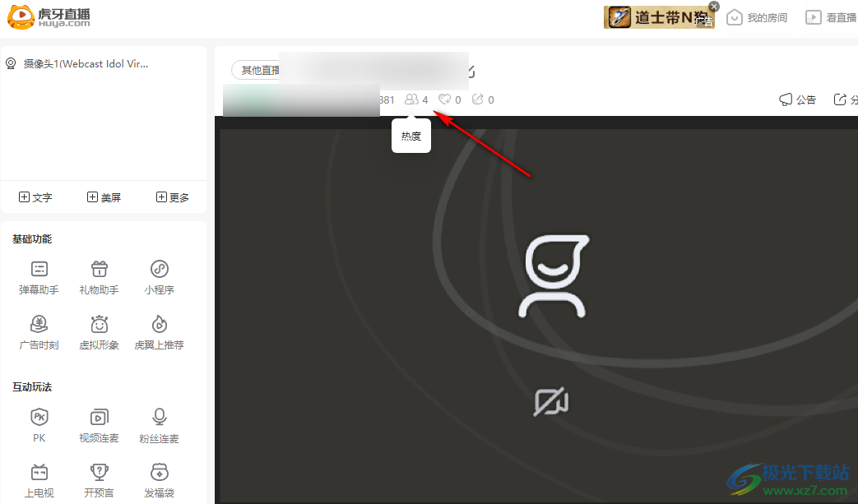Open 小程序 mini programs
This screenshot has width=858, height=504.
160,278
